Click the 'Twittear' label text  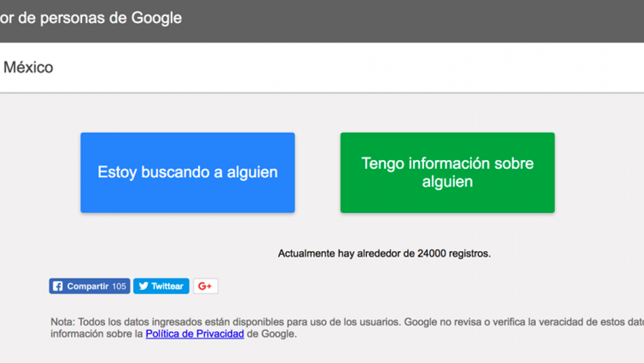click(167, 287)
